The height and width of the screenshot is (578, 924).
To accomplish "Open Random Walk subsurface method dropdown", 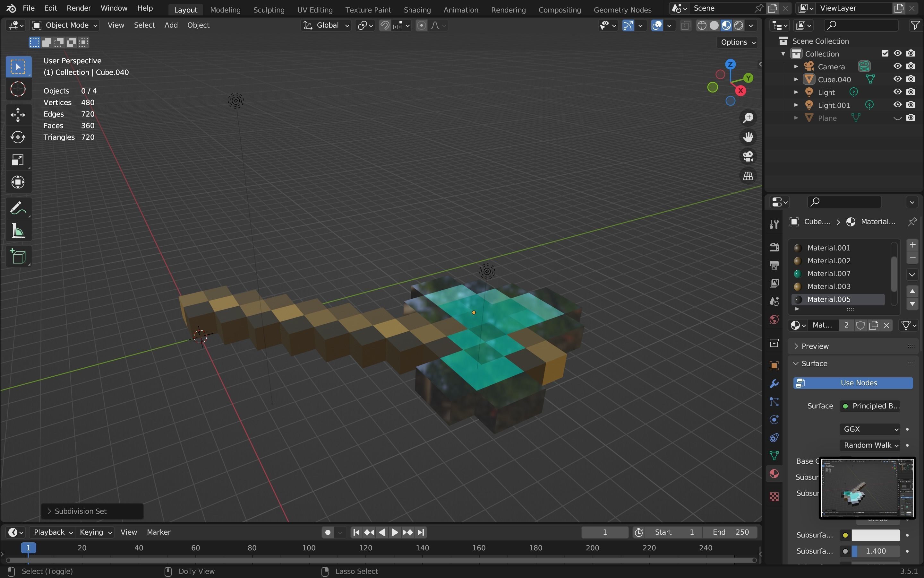I will (x=869, y=445).
